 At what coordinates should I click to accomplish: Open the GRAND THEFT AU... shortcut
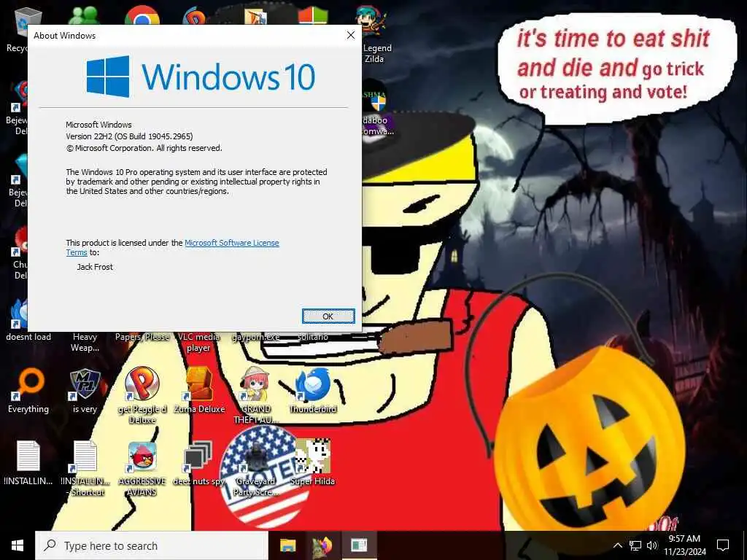pos(256,395)
